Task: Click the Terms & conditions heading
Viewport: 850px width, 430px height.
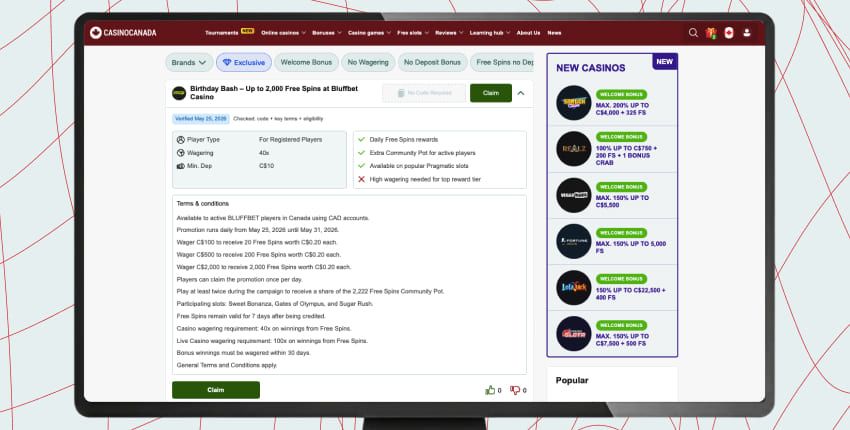Action: [203, 204]
